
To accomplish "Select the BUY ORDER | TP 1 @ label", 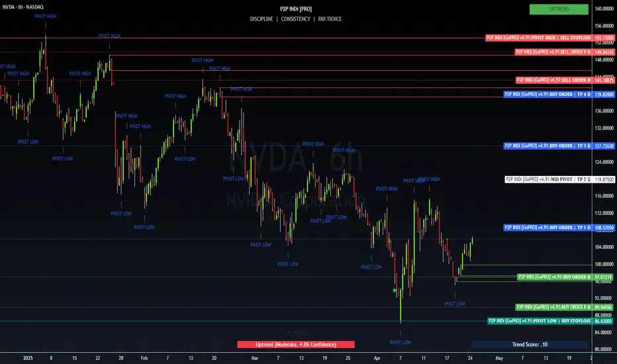I will (547, 228).
